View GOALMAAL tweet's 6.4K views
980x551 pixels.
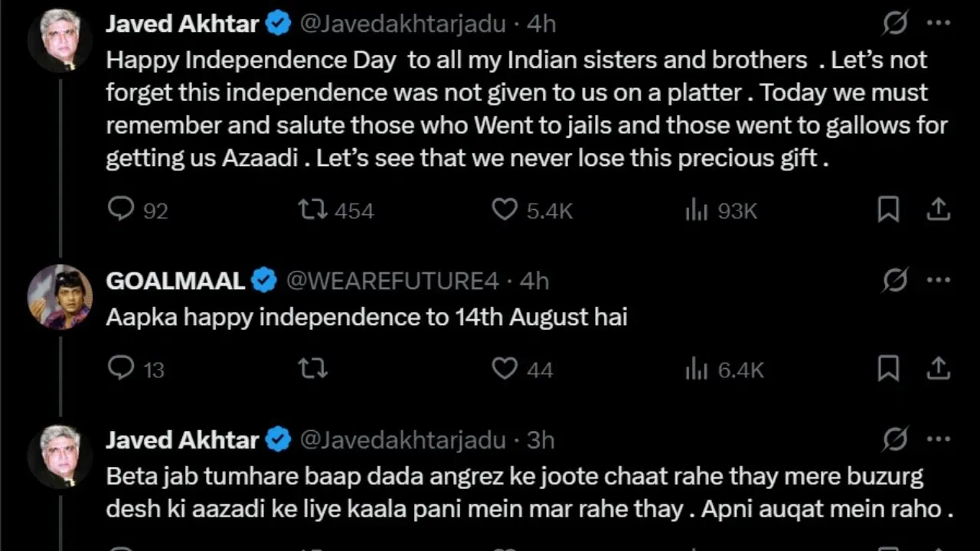click(697, 370)
